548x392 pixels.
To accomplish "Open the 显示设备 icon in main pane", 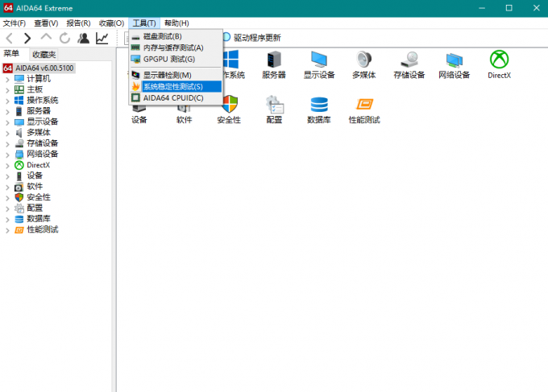I will pyautogui.click(x=319, y=60).
